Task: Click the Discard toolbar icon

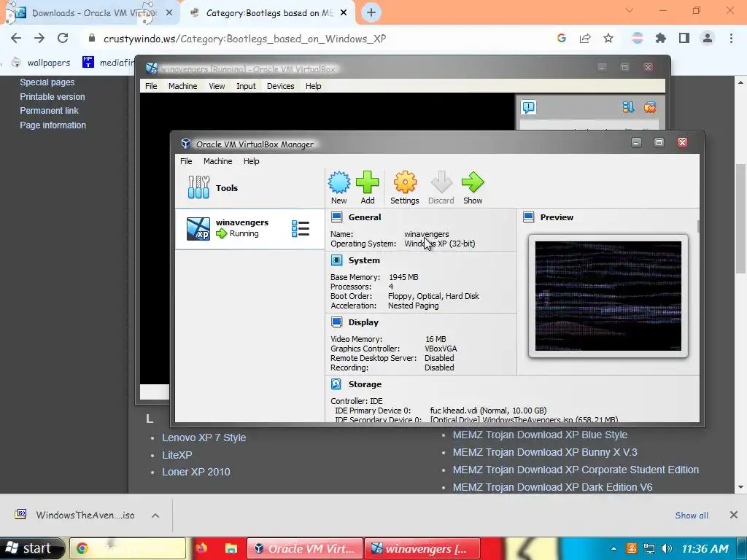Action: tap(441, 182)
